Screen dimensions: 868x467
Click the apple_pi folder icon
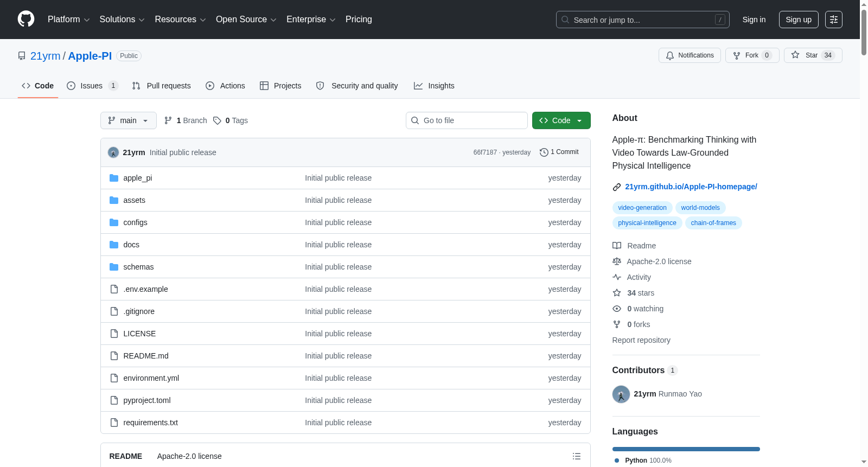pos(114,178)
